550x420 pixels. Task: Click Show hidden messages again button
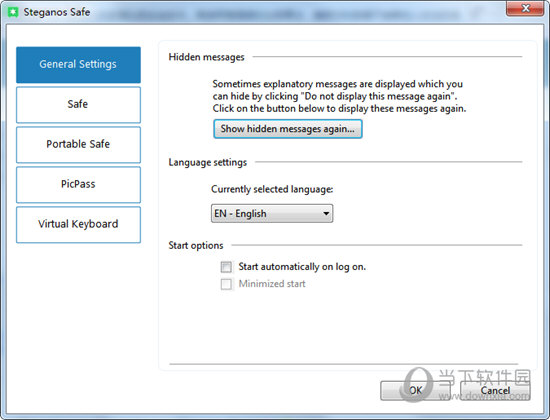pyautogui.click(x=288, y=129)
